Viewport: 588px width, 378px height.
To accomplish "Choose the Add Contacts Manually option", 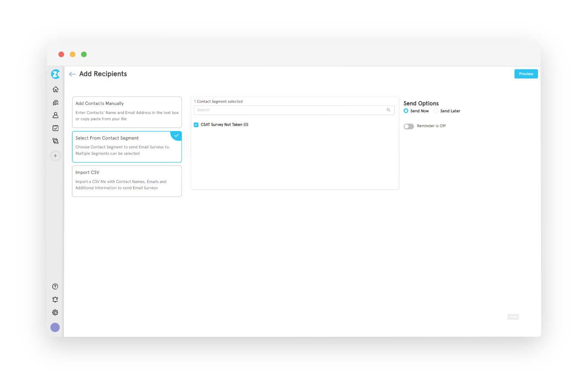I will pos(126,112).
